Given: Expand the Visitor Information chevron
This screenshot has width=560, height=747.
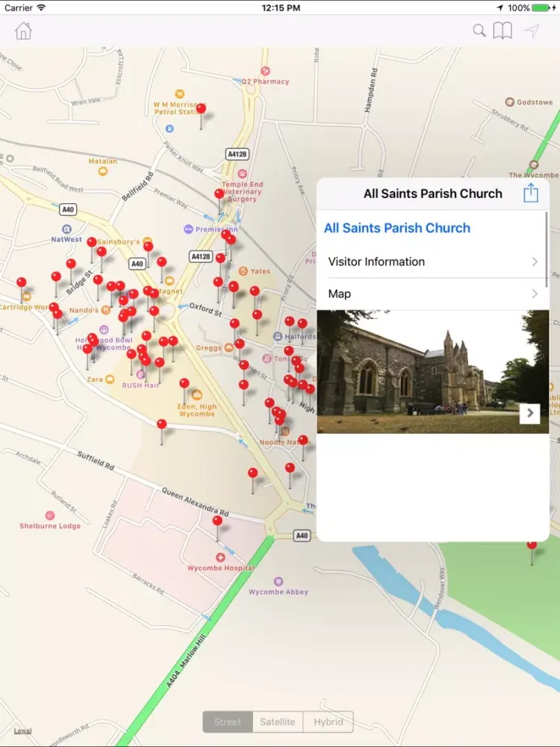Looking at the screenshot, I should tap(535, 261).
